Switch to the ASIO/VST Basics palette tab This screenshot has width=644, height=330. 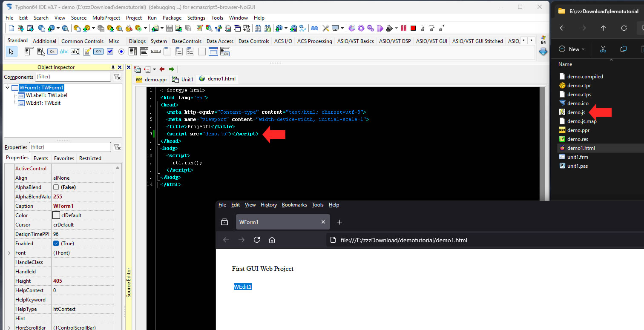click(355, 41)
